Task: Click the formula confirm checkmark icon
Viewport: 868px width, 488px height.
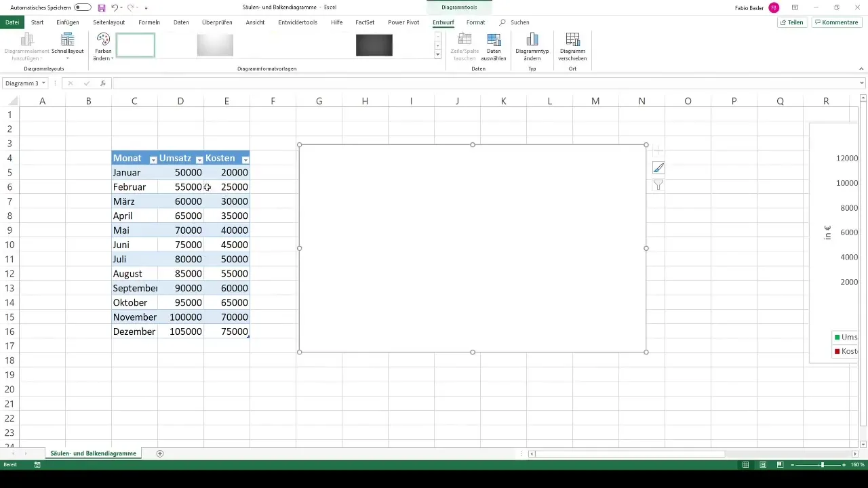Action: 86,83
